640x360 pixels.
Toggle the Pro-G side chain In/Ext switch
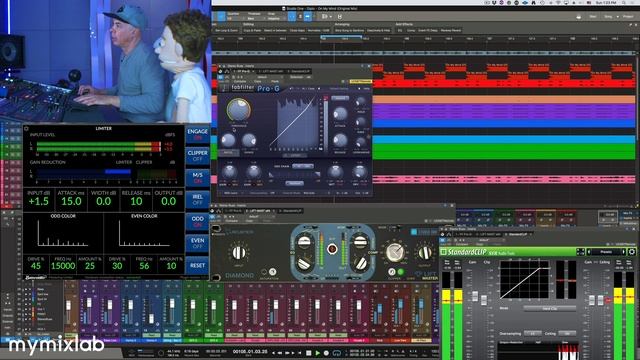click(303, 166)
